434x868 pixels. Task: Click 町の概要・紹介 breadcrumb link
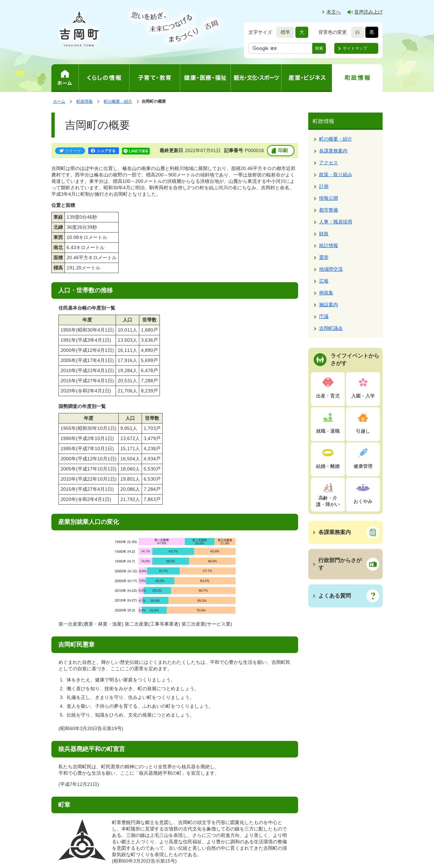click(x=118, y=101)
